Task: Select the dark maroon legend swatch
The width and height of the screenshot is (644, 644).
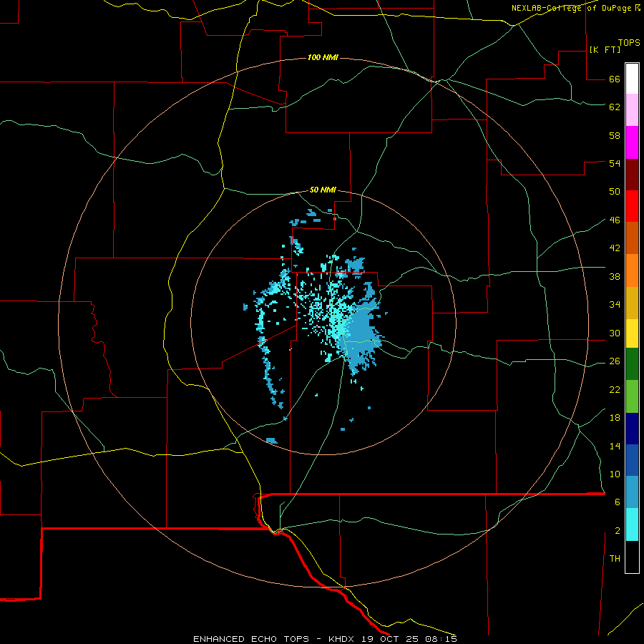Action: pyautogui.click(x=632, y=175)
